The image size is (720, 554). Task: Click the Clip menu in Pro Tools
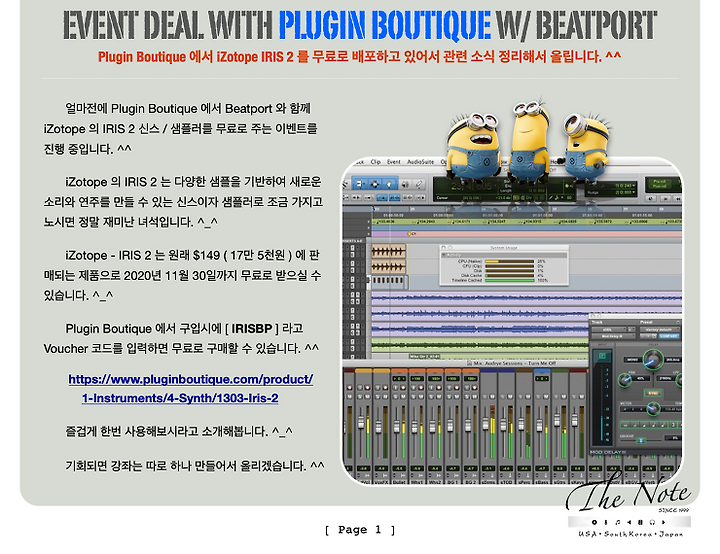tap(376, 162)
